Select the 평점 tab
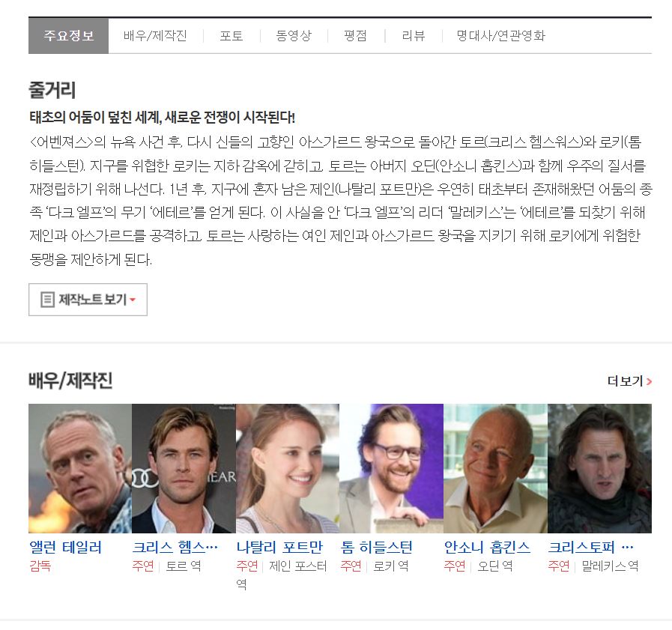672x630 pixels. click(x=355, y=35)
